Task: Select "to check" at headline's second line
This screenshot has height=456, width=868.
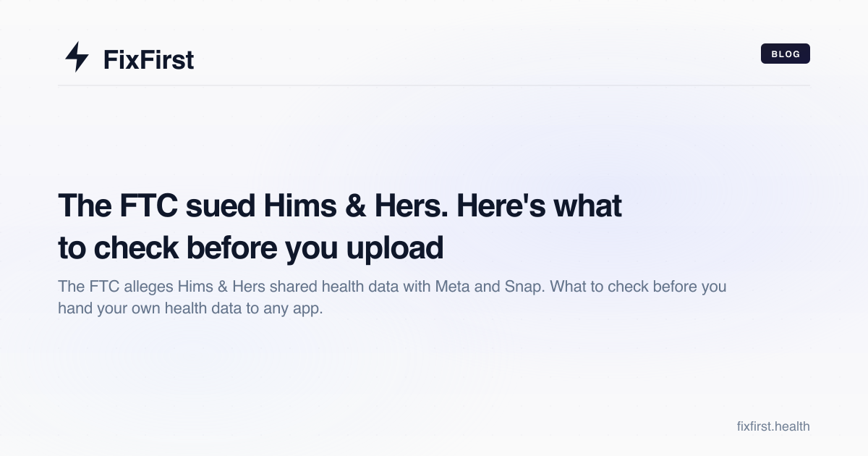Action: point(119,248)
